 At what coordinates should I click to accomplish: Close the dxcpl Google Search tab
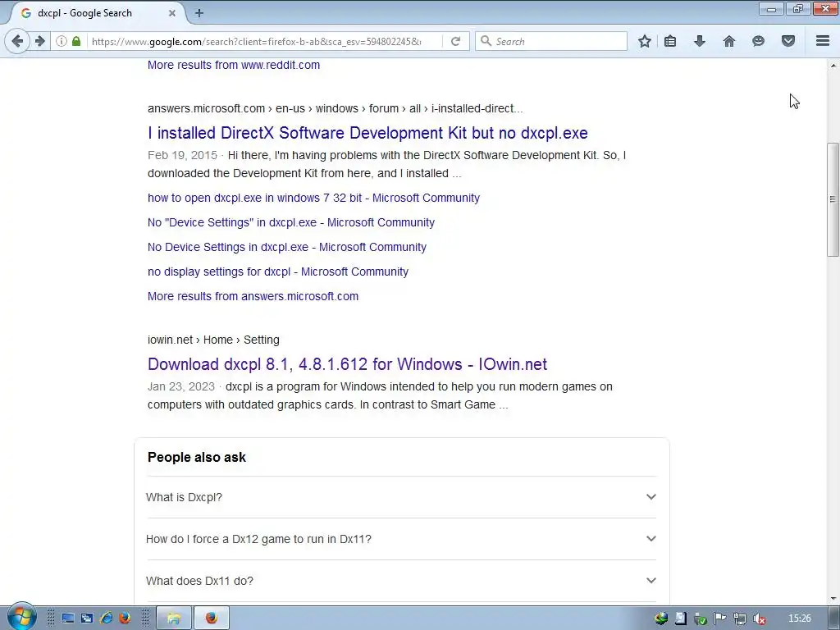(172, 13)
